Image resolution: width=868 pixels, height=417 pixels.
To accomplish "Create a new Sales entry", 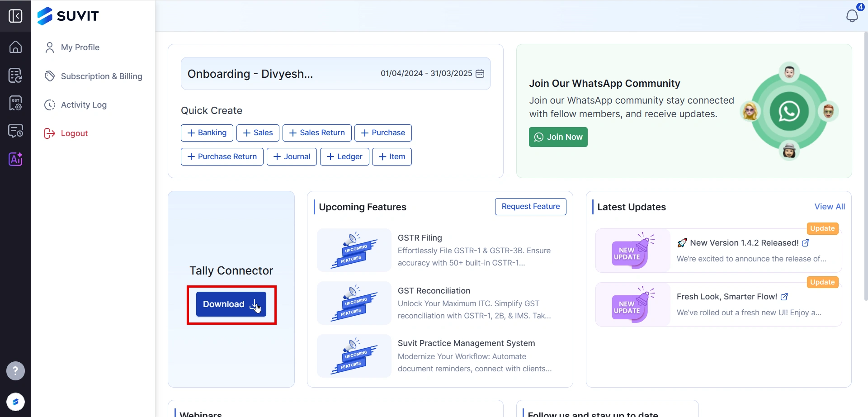I will point(258,133).
